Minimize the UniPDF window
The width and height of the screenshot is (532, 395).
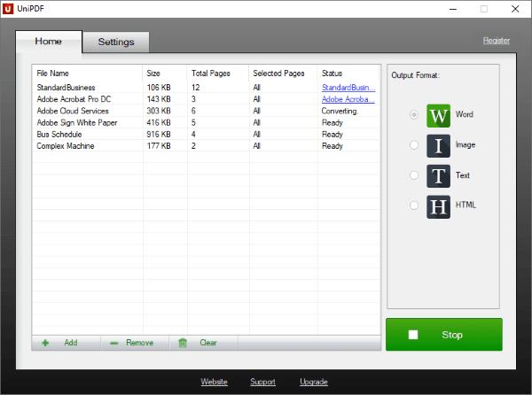tap(453, 9)
